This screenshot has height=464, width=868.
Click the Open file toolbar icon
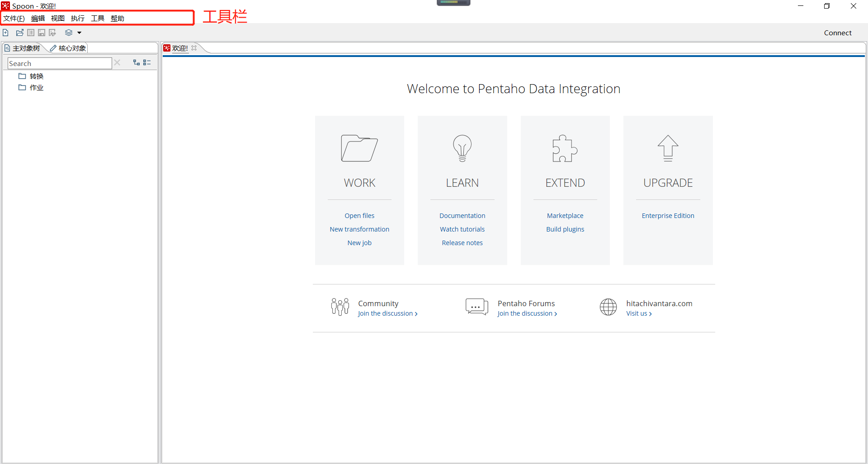(20, 33)
